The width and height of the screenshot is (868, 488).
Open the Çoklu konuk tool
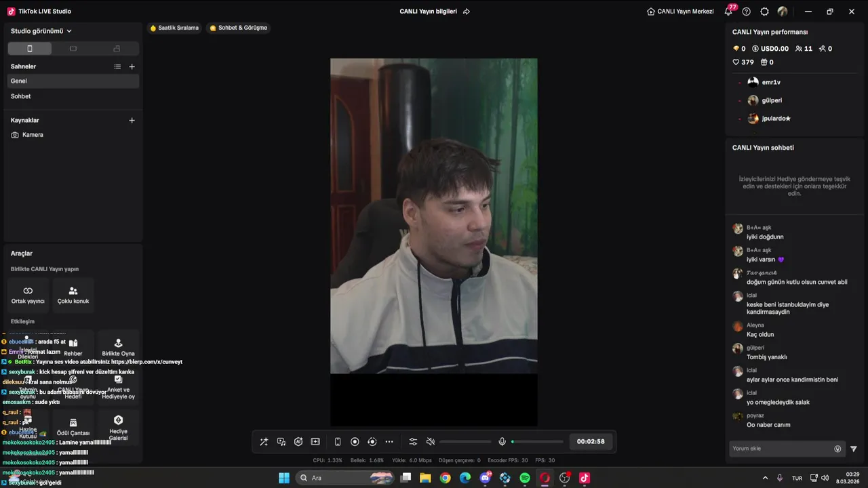(x=73, y=295)
